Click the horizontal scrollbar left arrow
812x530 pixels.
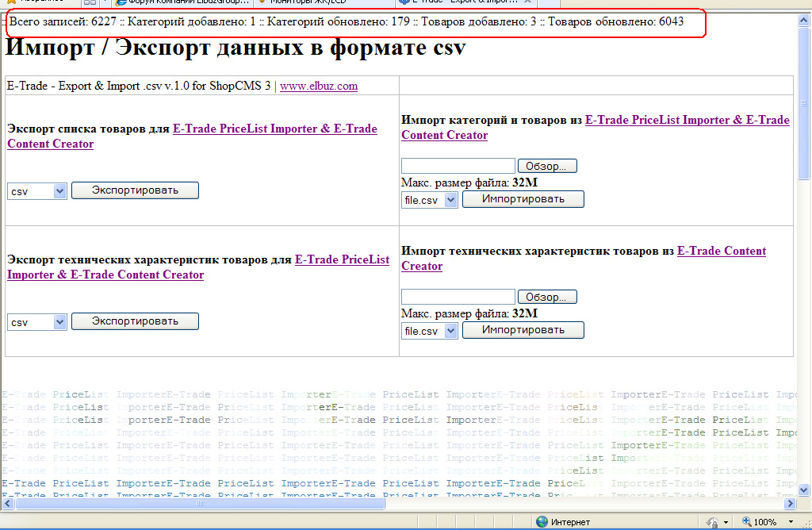(8, 503)
